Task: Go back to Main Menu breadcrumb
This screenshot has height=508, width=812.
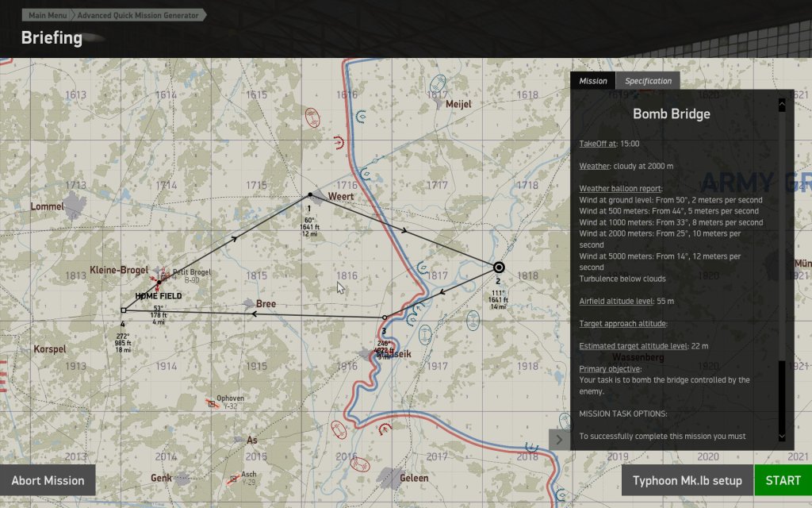Action: (47, 15)
